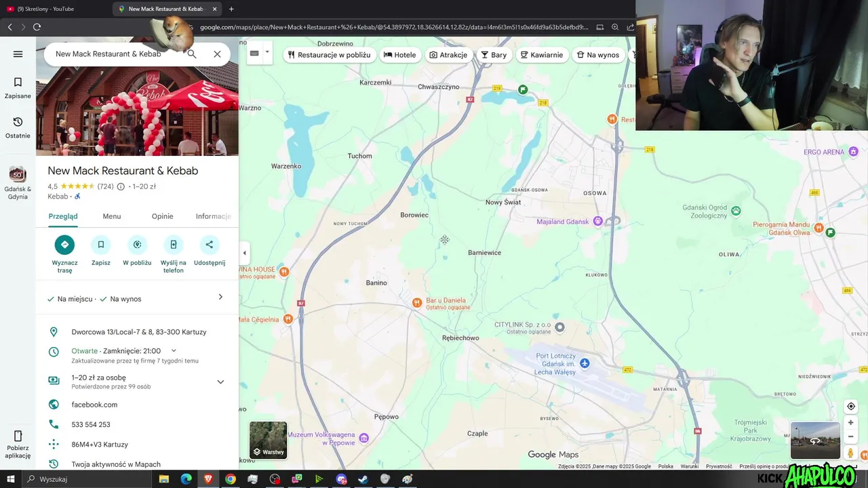Filter by Hotele chip
Screen dimensions: 868x488
(400, 55)
